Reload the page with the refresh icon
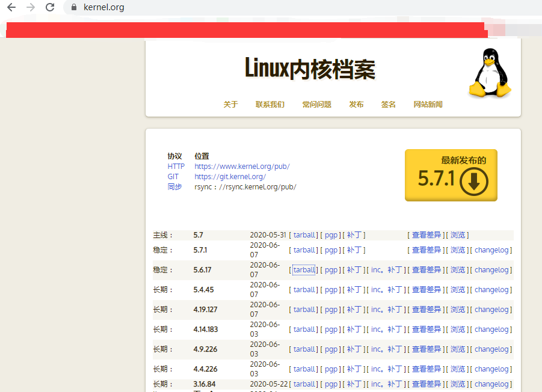 coord(50,7)
